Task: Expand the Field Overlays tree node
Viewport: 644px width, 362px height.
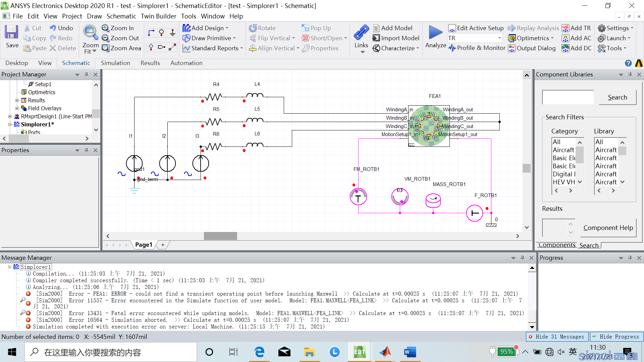Action: [x=17, y=108]
